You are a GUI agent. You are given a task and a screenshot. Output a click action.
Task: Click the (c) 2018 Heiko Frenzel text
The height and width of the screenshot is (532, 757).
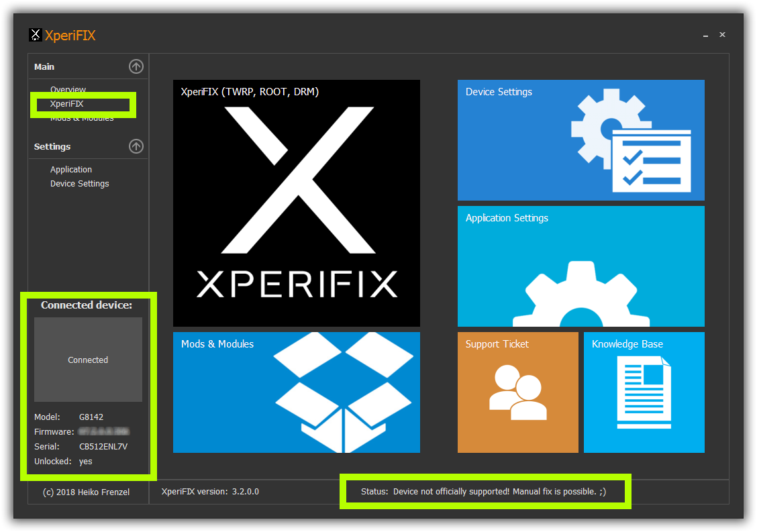click(87, 492)
